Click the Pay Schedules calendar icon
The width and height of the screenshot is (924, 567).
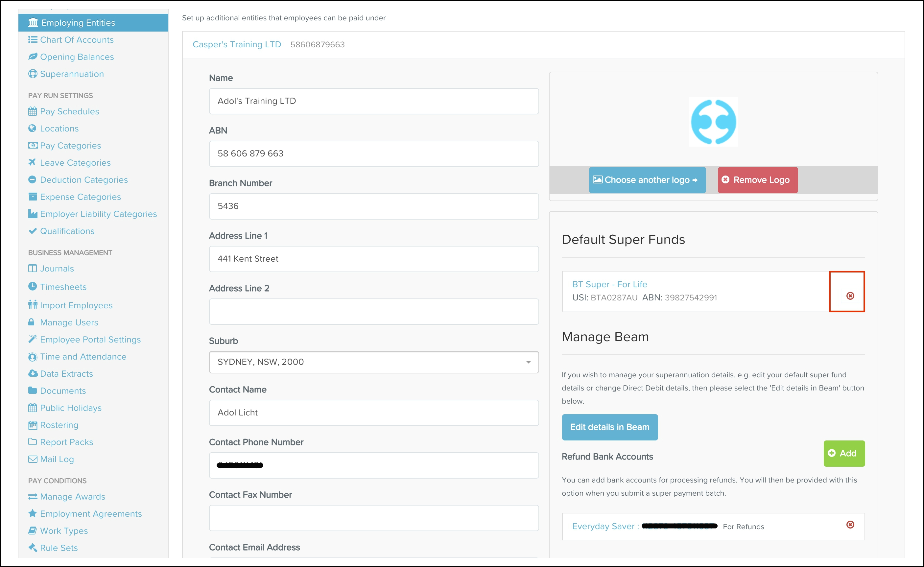[x=33, y=111]
